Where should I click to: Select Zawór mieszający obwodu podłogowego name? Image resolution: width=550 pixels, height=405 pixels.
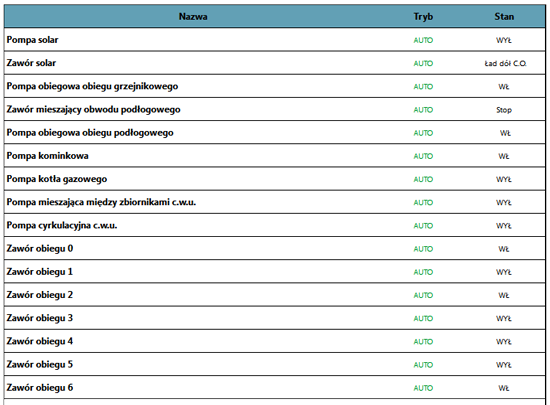click(x=93, y=109)
